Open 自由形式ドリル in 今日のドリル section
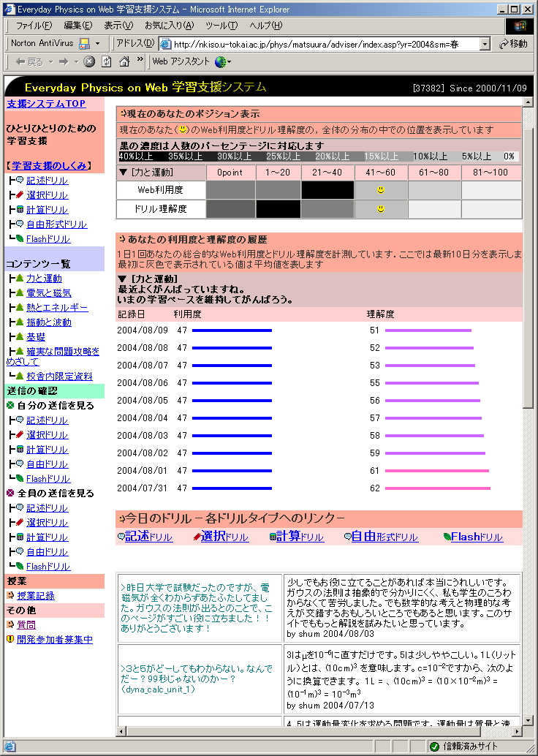Viewport: 538px width, 756px height. (x=384, y=537)
